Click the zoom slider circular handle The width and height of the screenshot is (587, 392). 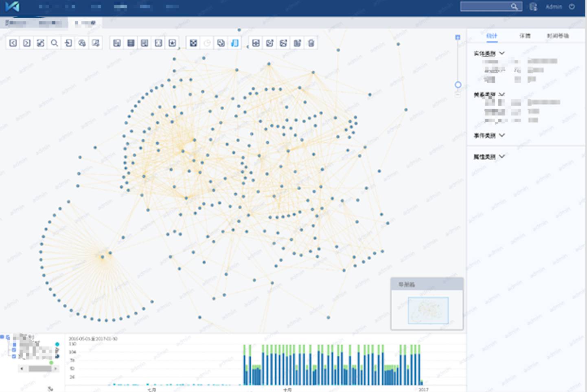click(458, 85)
